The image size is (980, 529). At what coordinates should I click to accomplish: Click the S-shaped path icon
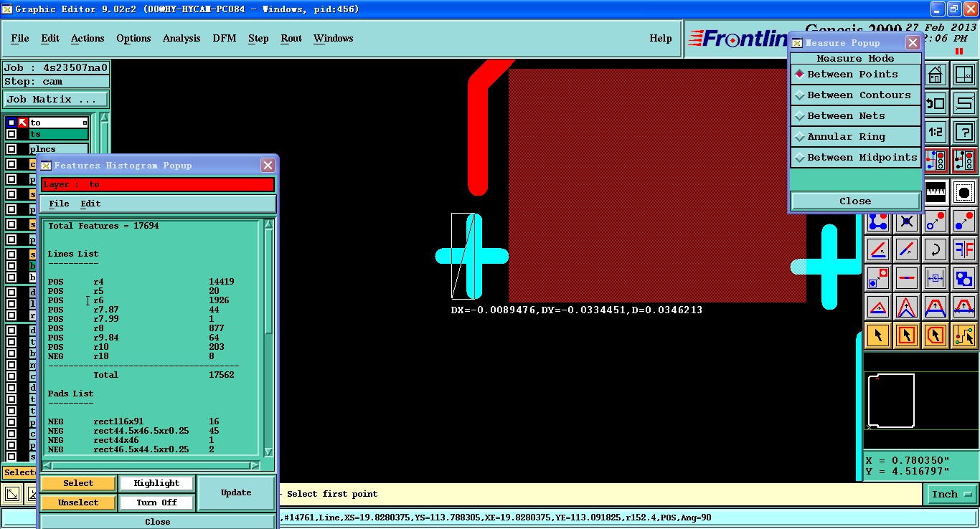point(964,103)
